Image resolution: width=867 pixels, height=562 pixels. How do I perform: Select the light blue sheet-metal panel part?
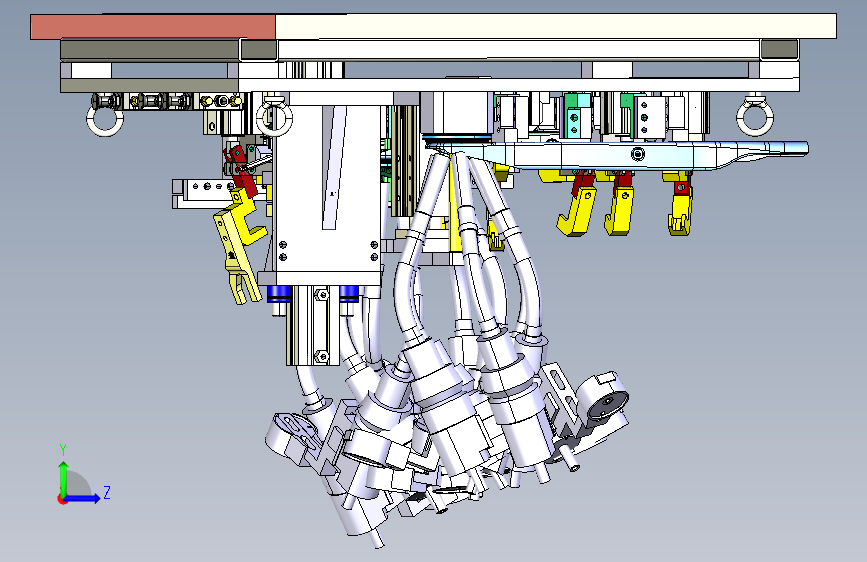[619, 154]
